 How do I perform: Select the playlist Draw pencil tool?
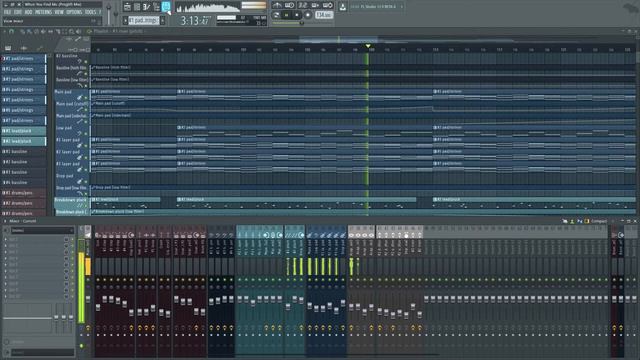click(x=22, y=31)
